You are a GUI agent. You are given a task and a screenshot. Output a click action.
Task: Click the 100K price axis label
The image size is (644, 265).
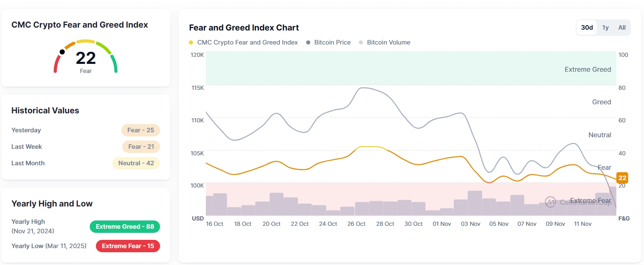coord(197,185)
